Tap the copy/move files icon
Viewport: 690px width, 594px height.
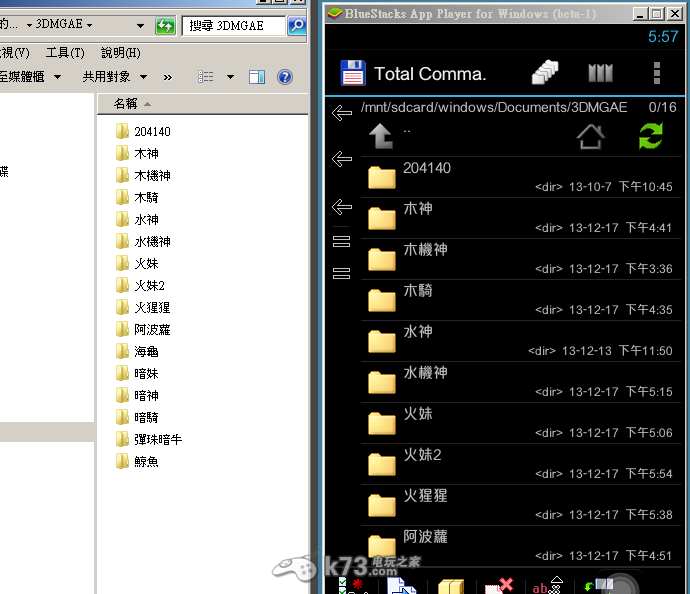(401, 586)
